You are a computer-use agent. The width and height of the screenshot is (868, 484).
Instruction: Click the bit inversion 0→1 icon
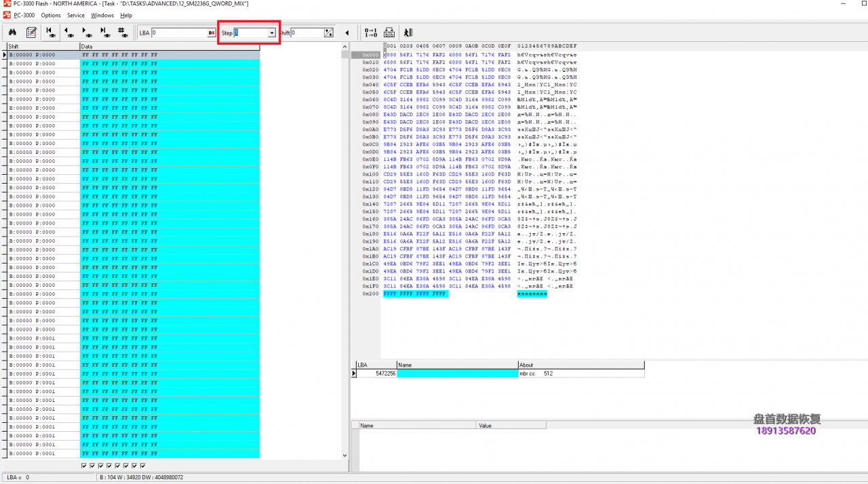[371, 33]
